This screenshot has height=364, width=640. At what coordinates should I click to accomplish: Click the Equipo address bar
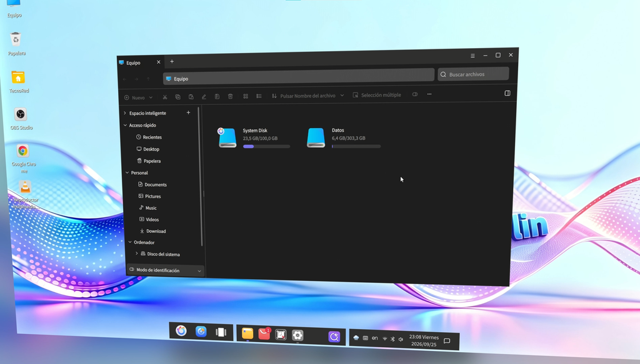298,77
